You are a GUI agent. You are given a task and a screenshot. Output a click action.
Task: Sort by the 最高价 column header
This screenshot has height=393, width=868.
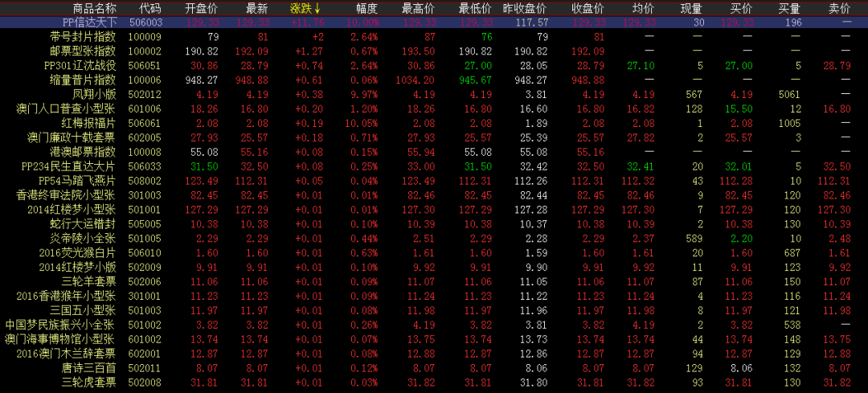419,8
